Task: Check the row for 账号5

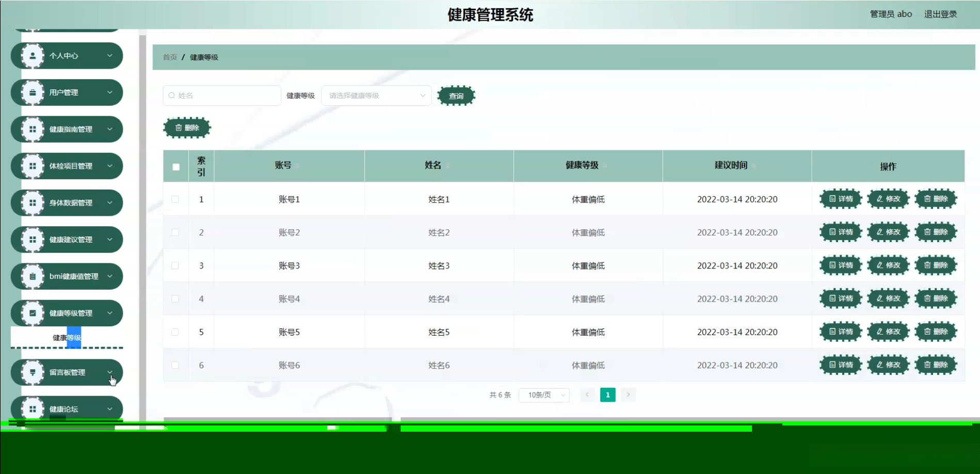Action: click(175, 332)
